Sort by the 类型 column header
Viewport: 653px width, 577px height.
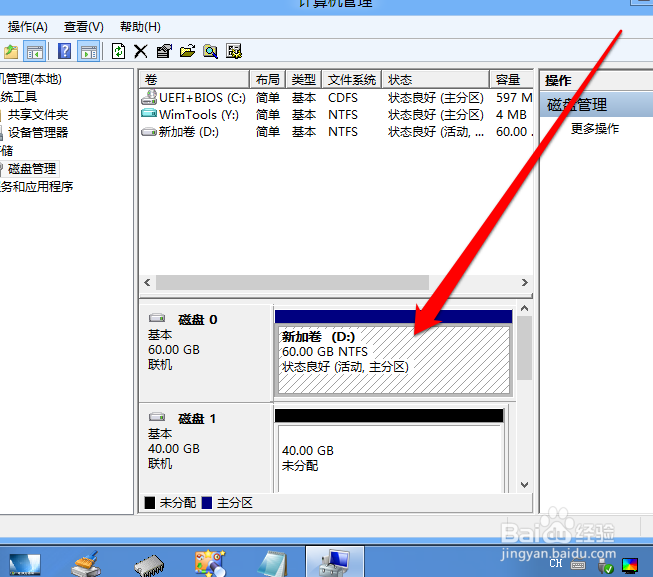coord(304,79)
